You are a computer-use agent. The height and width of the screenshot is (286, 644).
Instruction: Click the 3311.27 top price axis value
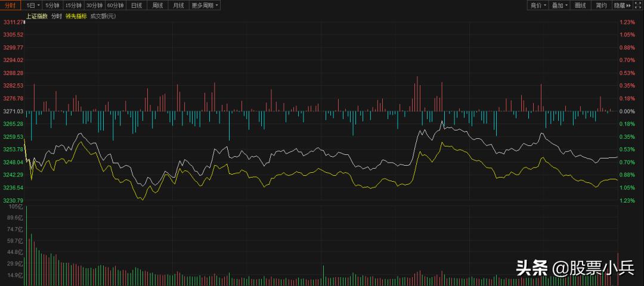pos(13,22)
